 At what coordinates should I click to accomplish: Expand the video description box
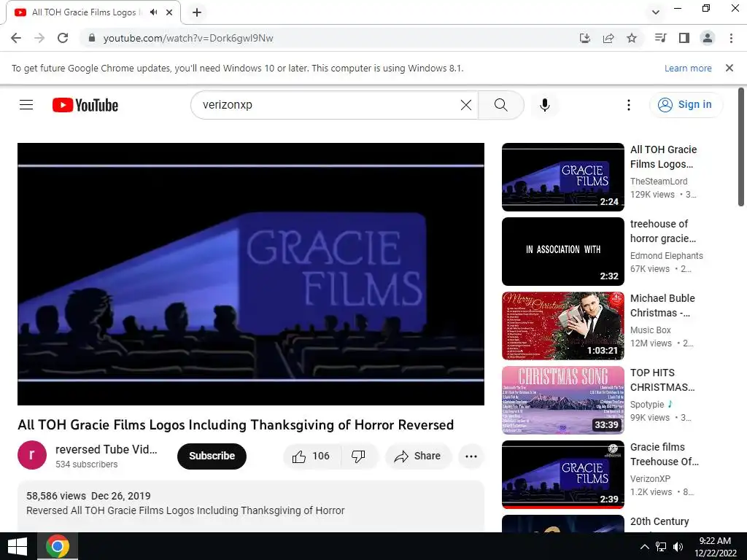(251, 507)
